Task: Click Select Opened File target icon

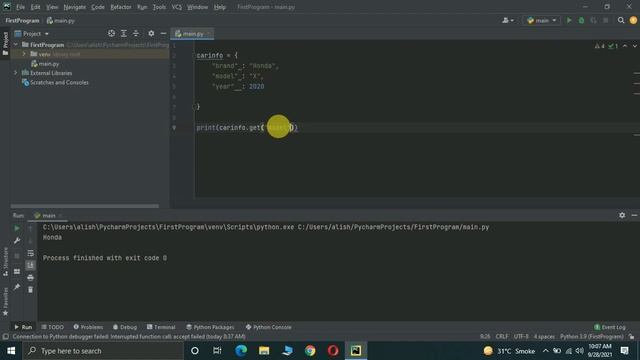Action: [x=111, y=33]
